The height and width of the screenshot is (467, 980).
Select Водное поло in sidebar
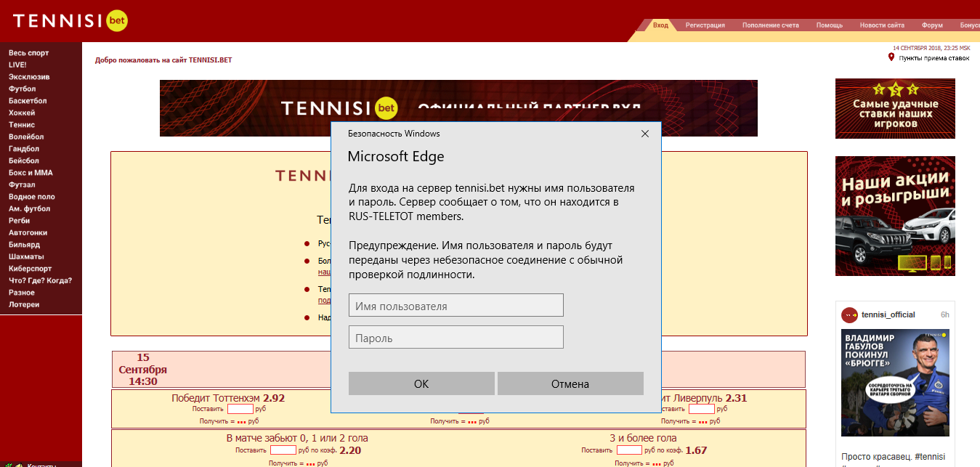pyautogui.click(x=32, y=197)
